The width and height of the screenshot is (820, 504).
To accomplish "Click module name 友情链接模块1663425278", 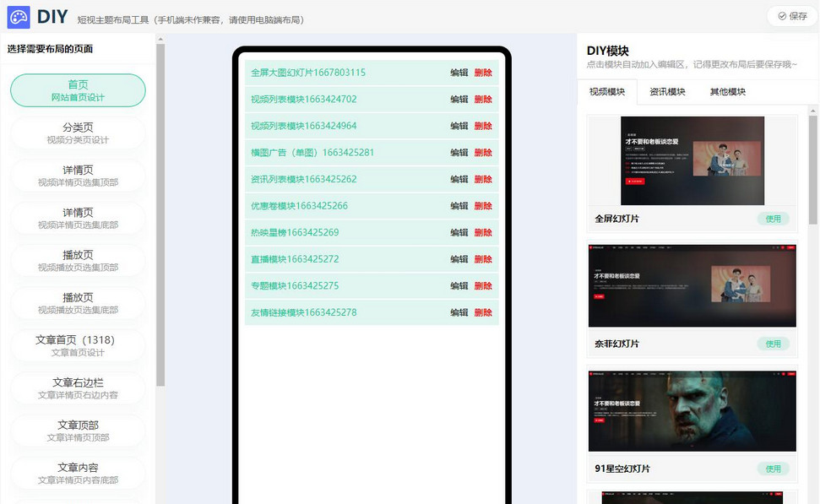I will point(303,312).
